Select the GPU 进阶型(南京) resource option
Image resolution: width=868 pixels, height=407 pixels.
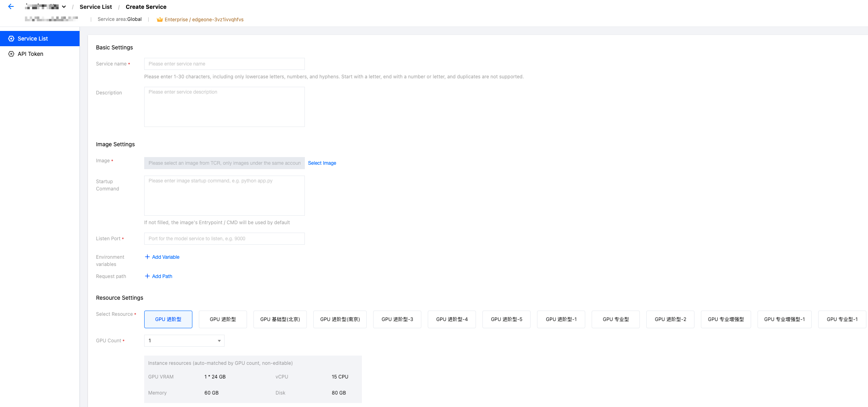[340, 319]
